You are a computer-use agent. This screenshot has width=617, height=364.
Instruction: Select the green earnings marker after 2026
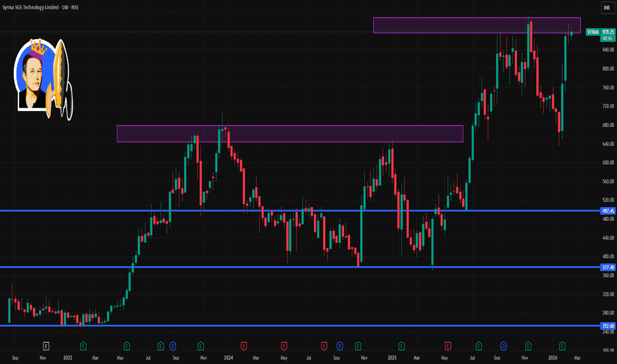point(562,346)
